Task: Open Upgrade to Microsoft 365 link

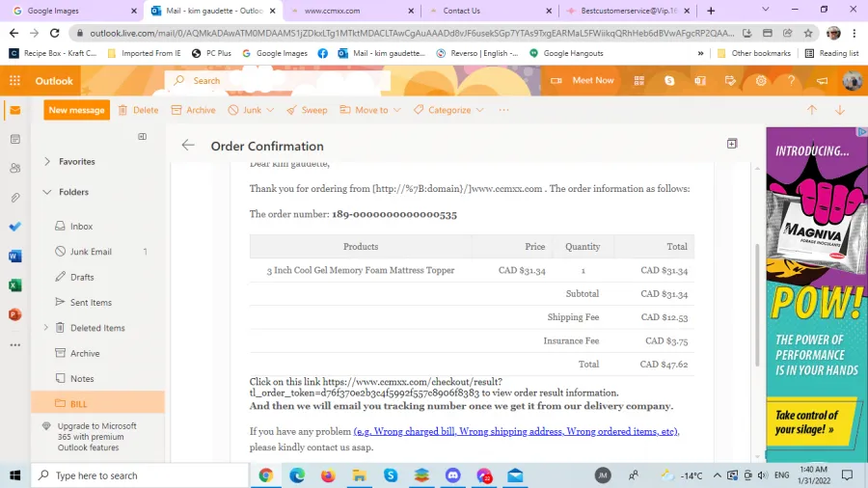Action: tap(96, 437)
